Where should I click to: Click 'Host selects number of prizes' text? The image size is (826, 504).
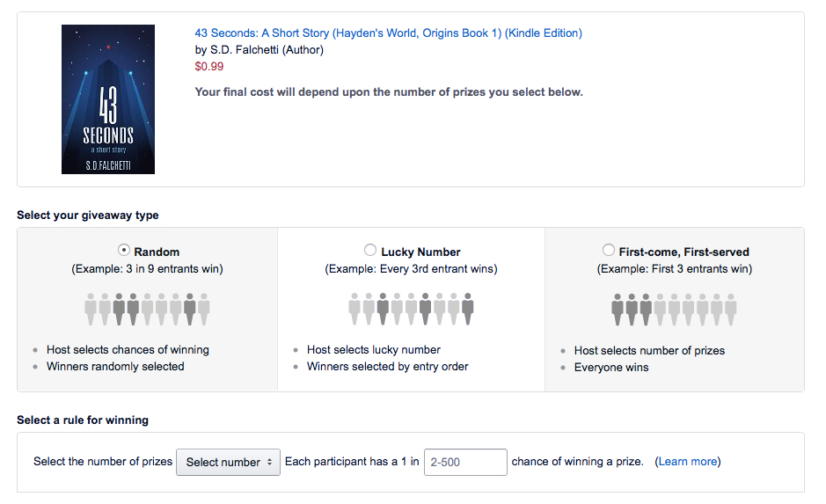tap(649, 351)
